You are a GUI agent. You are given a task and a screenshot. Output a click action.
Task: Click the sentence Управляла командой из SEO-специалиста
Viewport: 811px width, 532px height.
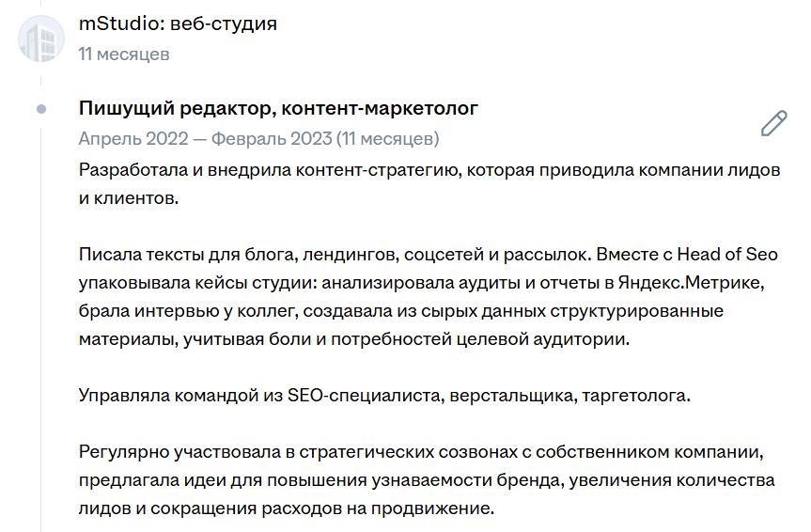click(x=384, y=395)
